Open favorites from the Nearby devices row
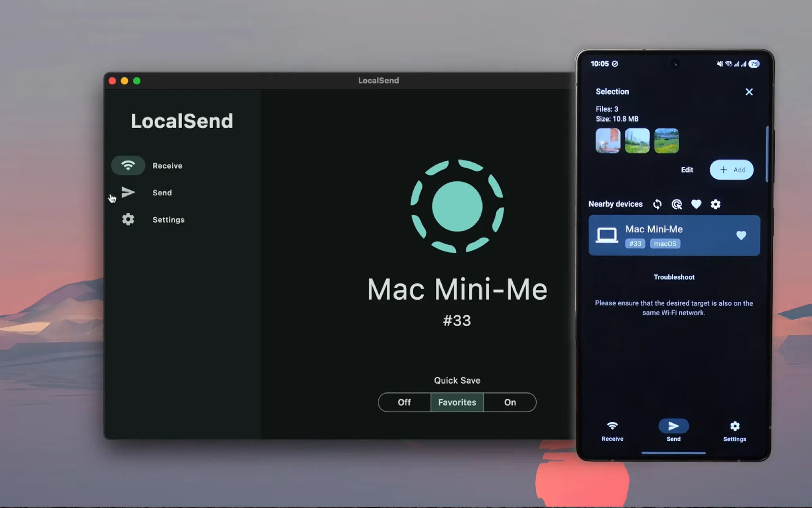 point(696,204)
